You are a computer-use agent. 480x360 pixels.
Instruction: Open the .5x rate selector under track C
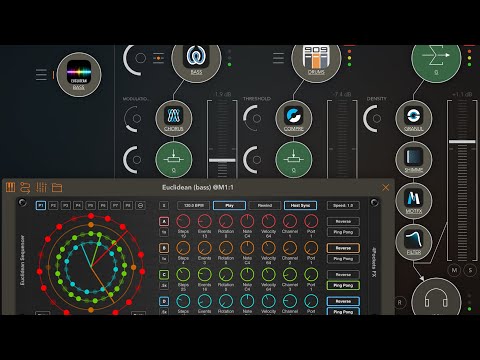[164, 285]
